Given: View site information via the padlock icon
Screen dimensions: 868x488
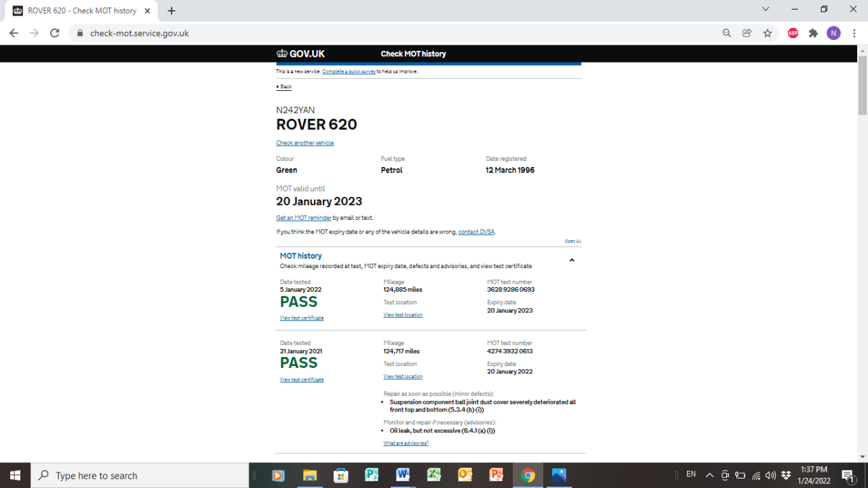Looking at the screenshot, I should [79, 33].
